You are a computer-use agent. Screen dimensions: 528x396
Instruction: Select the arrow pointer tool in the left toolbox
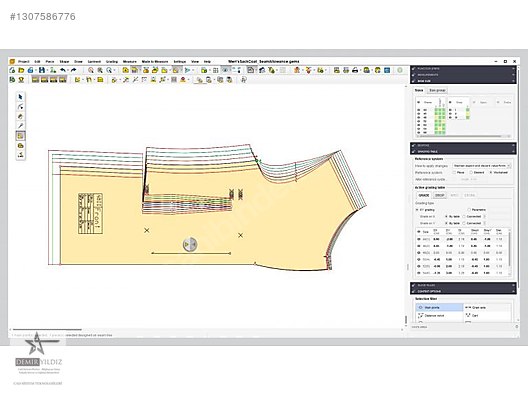(21, 97)
